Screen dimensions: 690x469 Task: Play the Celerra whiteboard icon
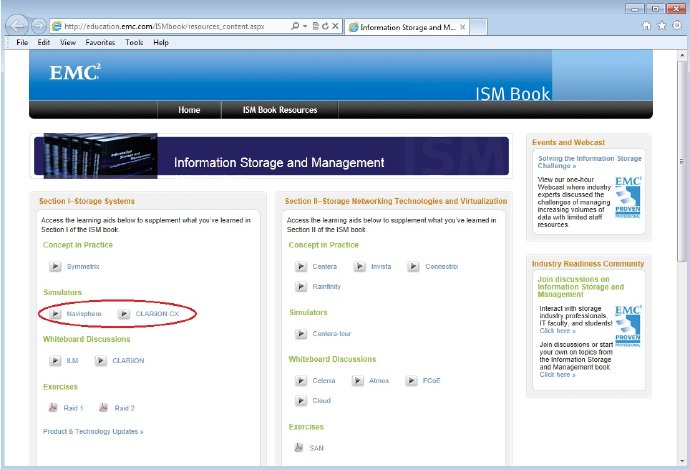[301, 380]
